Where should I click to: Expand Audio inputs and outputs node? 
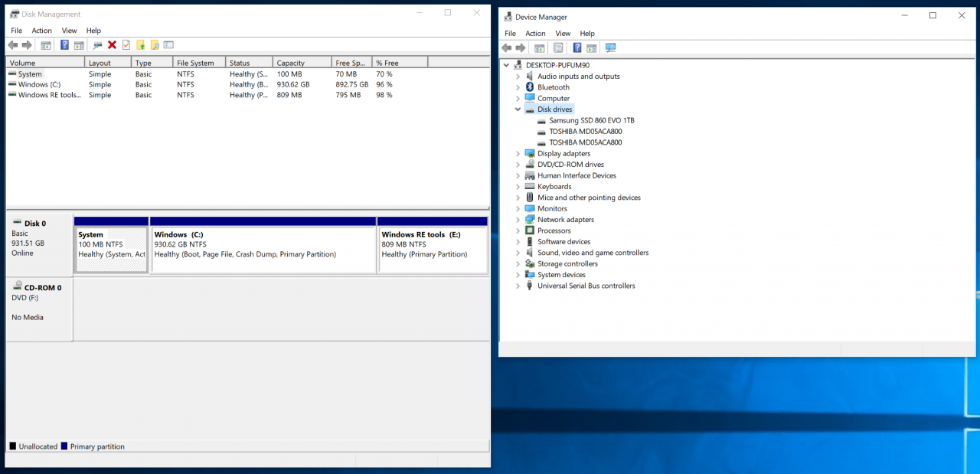click(x=518, y=77)
